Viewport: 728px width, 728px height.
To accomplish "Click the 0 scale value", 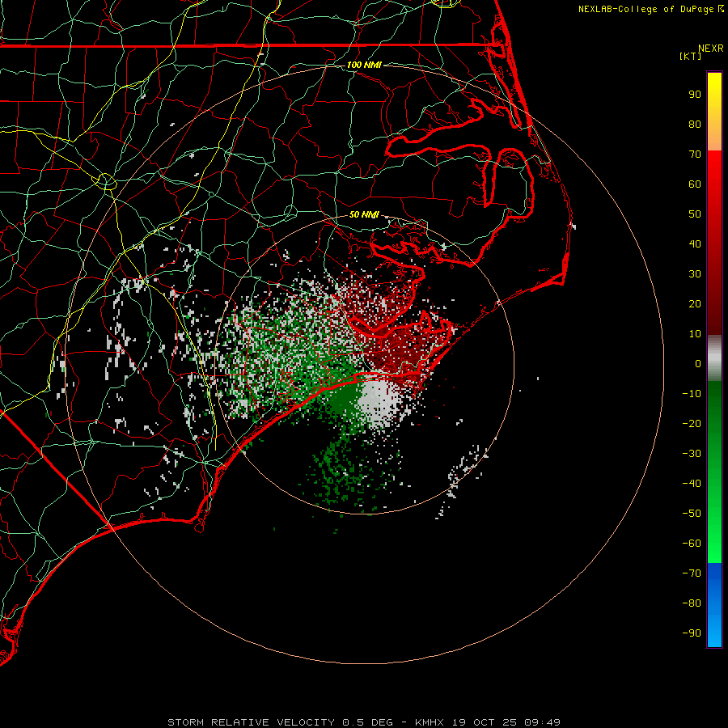I will pyautogui.click(x=698, y=364).
